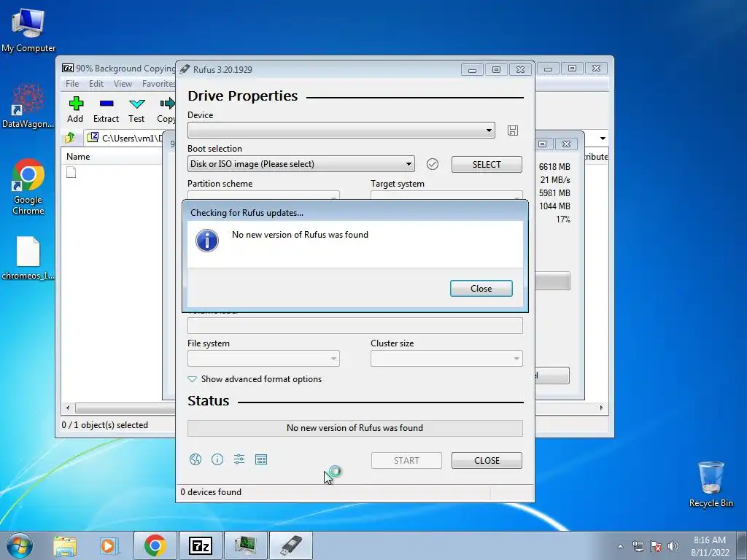This screenshot has height=560, width=747.
Task: Open the File menu in 7-Zip
Action: tap(72, 84)
